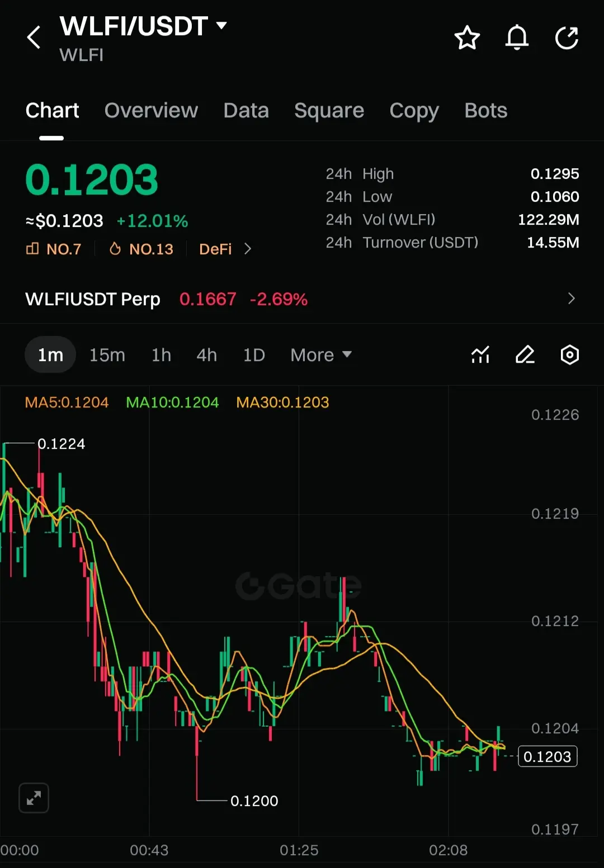Image resolution: width=604 pixels, height=868 pixels.
Task: Tap the WLFI subtitle under pair name
Action: tap(82, 55)
